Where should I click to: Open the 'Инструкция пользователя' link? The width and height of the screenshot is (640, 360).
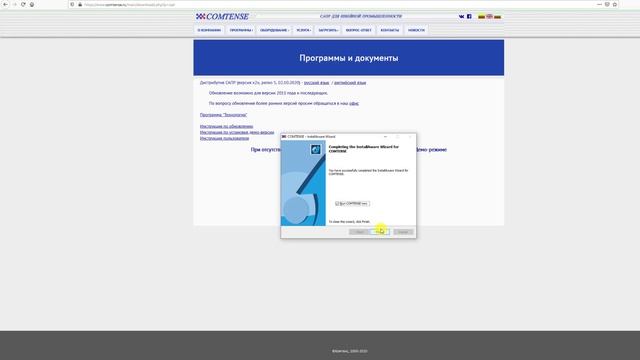pos(224,138)
